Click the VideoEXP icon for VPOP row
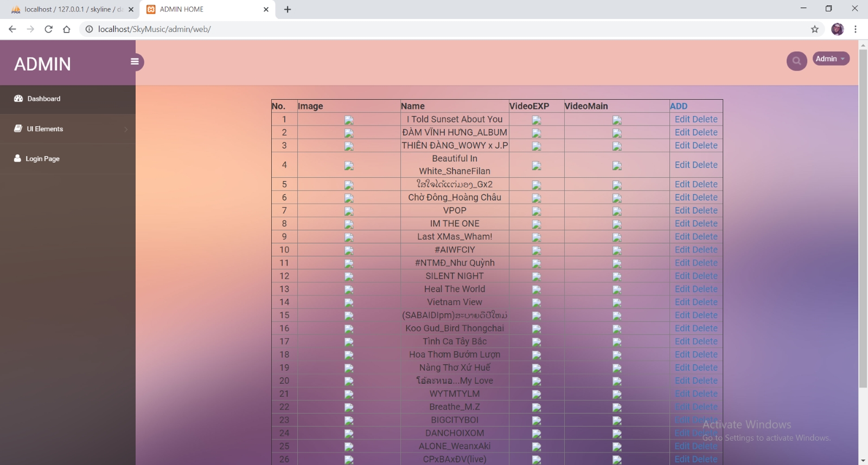This screenshot has height=465, width=868. (x=537, y=211)
